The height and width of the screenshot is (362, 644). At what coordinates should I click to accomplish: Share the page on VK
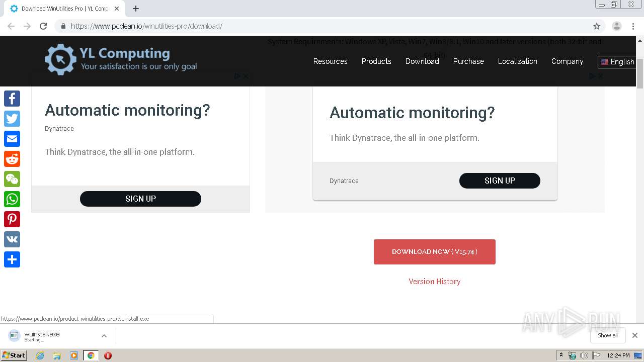pos(12,239)
